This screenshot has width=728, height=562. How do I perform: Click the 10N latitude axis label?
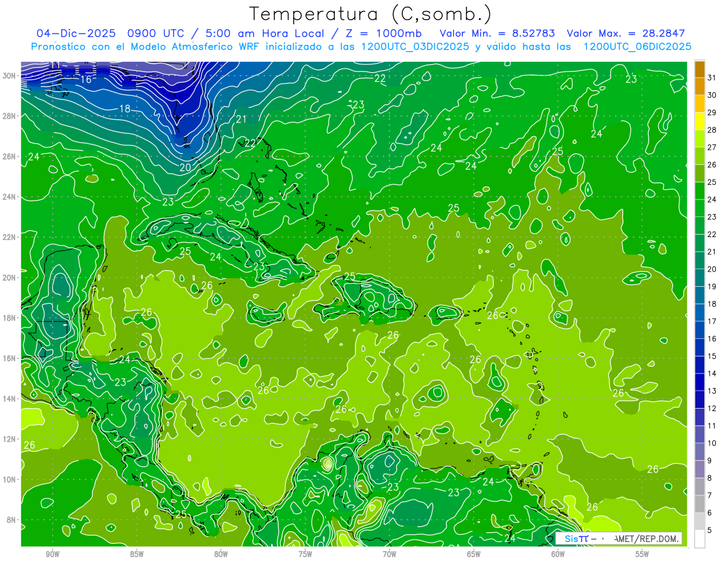point(9,479)
